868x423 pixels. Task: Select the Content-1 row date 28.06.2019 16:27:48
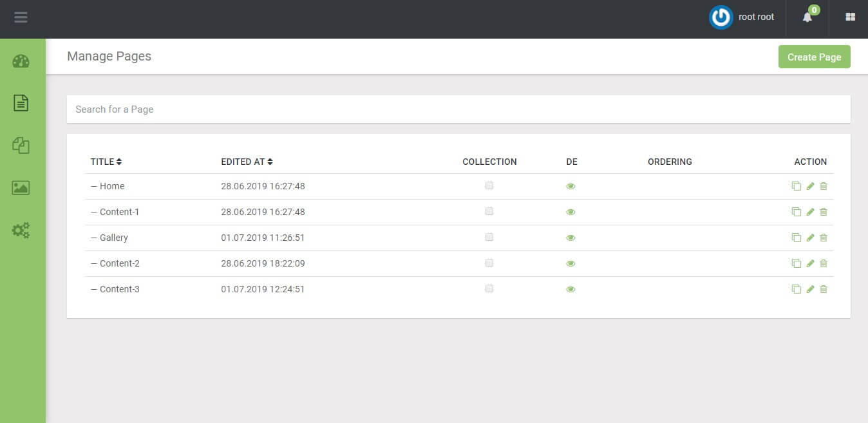263,212
